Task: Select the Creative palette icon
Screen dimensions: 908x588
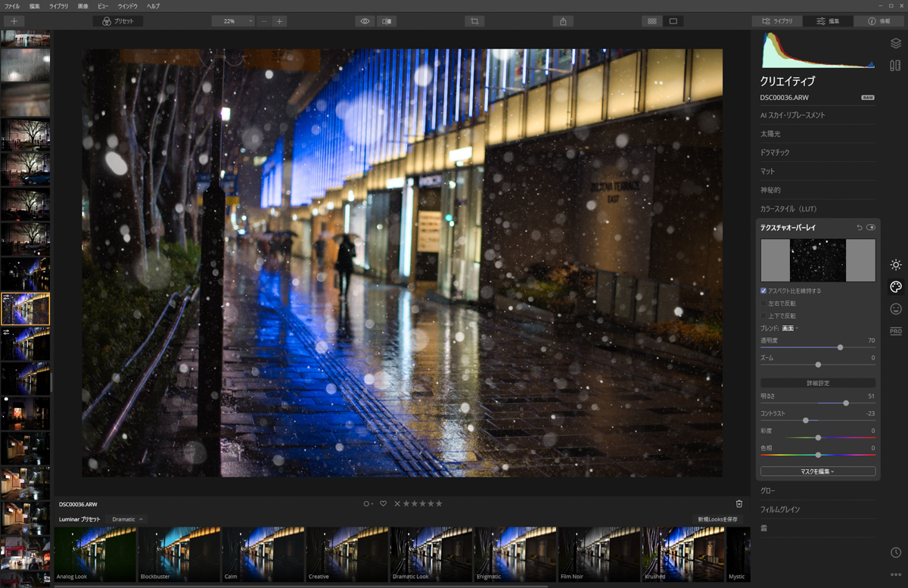Action: point(896,287)
